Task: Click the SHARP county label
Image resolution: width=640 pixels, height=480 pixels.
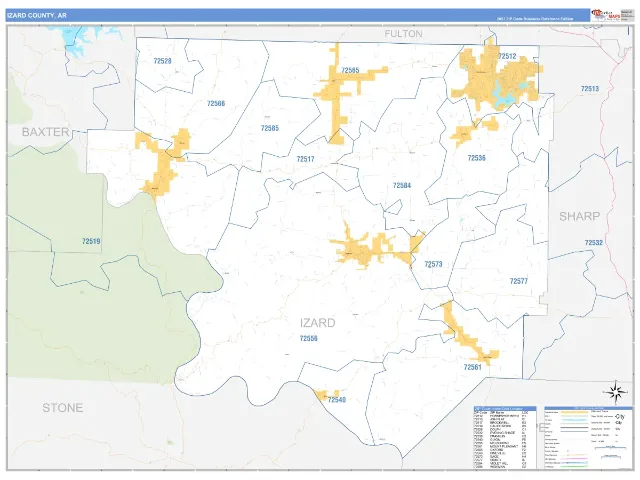Action: pyautogui.click(x=579, y=216)
